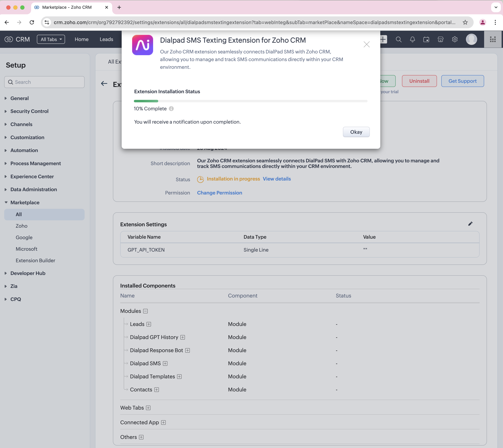Image resolution: width=503 pixels, height=448 pixels.
Task: Go to the Home tab
Action: click(x=82, y=39)
